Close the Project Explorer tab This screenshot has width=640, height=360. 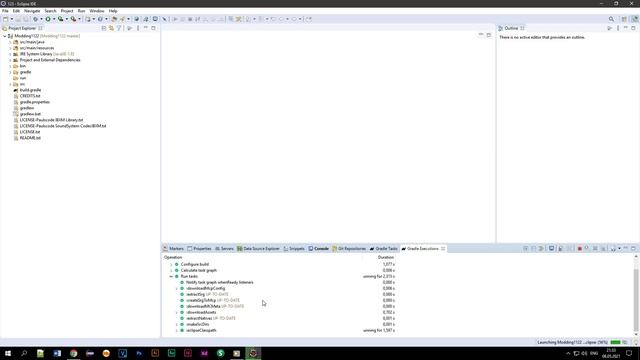click(40, 28)
